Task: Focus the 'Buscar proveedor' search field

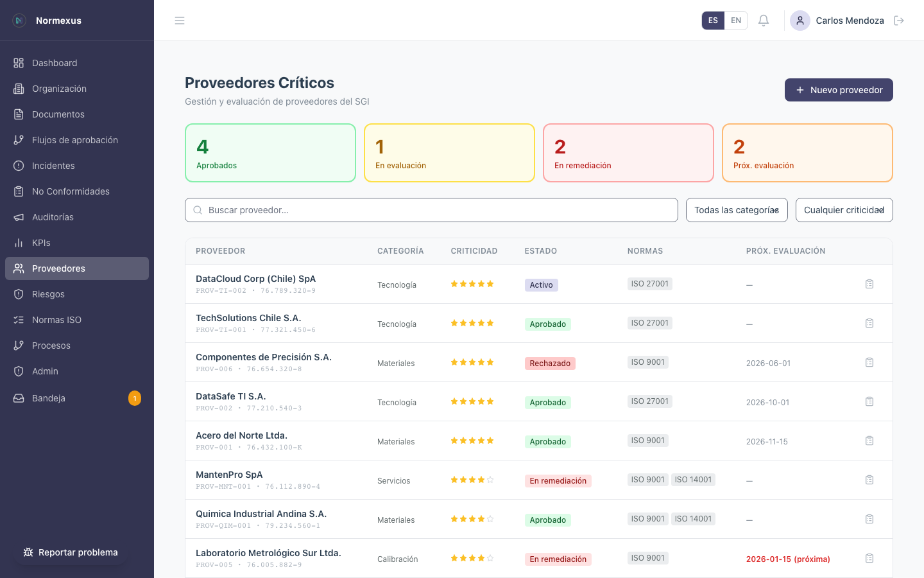Action: 431,210
